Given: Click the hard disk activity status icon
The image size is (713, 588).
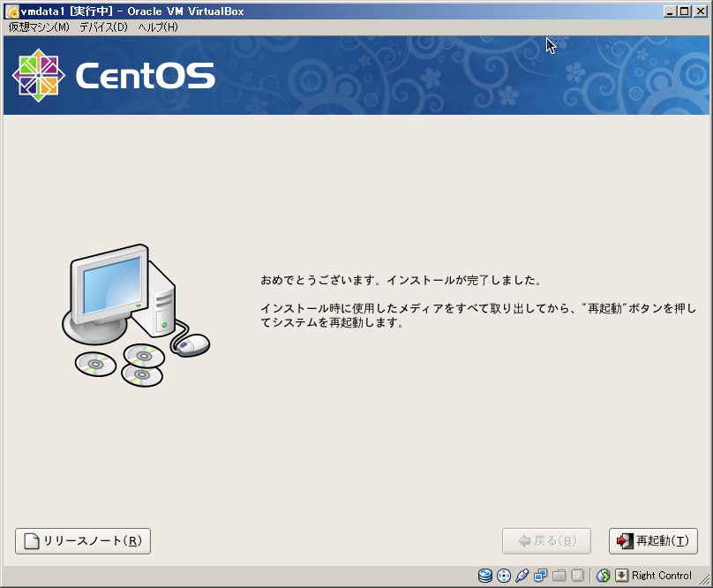Looking at the screenshot, I should click(x=485, y=576).
